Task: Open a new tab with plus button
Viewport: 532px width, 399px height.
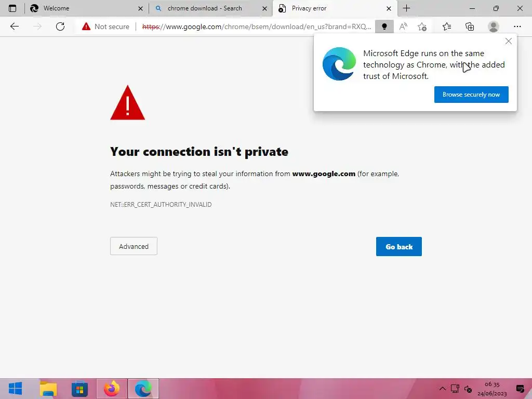Action: 406,8
